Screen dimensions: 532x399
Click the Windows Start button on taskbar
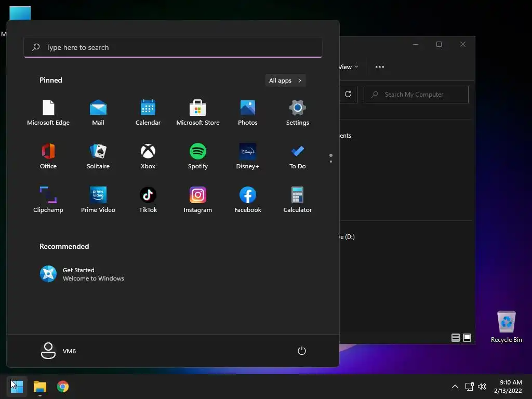pyautogui.click(x=17, y=387)
